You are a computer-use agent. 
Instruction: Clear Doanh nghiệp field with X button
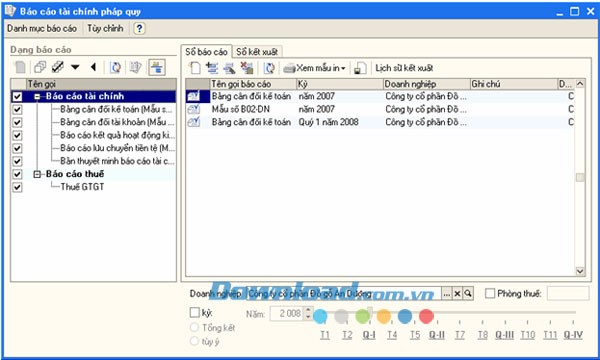point(457,294)
